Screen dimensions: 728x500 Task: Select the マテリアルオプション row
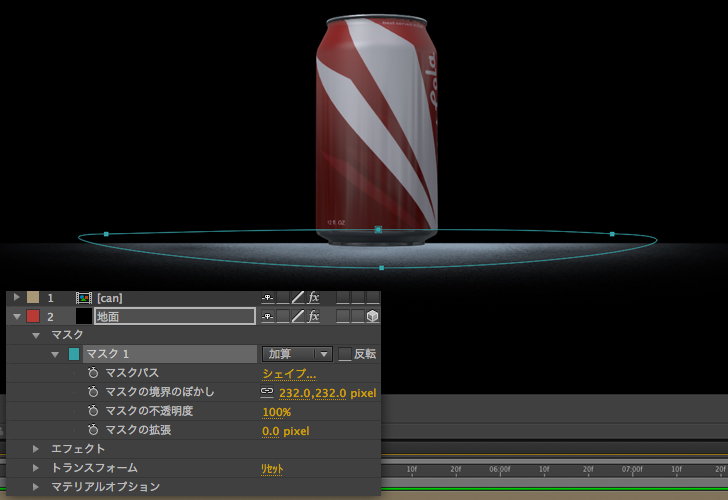(105, 487)
